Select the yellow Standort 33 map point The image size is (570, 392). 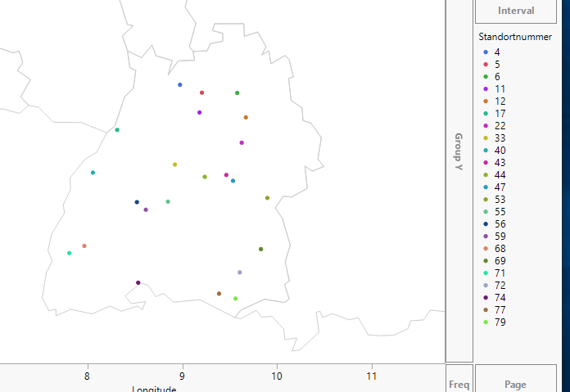[175, 164]
